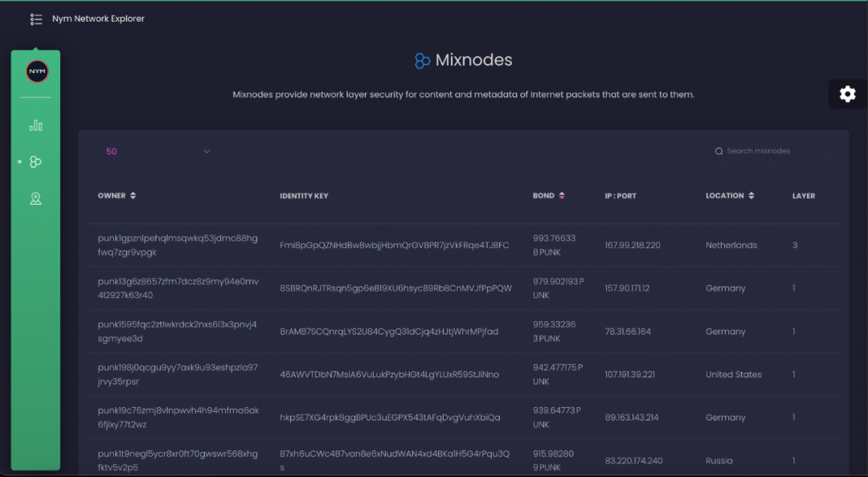The width and height of the screenshot is (868, 477).
Task: Open the map location pin icon
Action: click(35, 198)
